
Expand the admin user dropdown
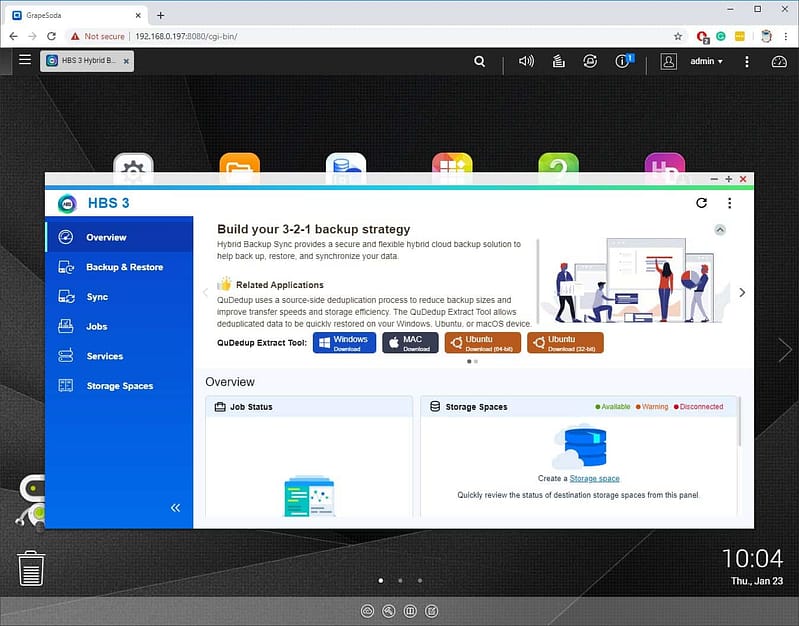[706, 61]
